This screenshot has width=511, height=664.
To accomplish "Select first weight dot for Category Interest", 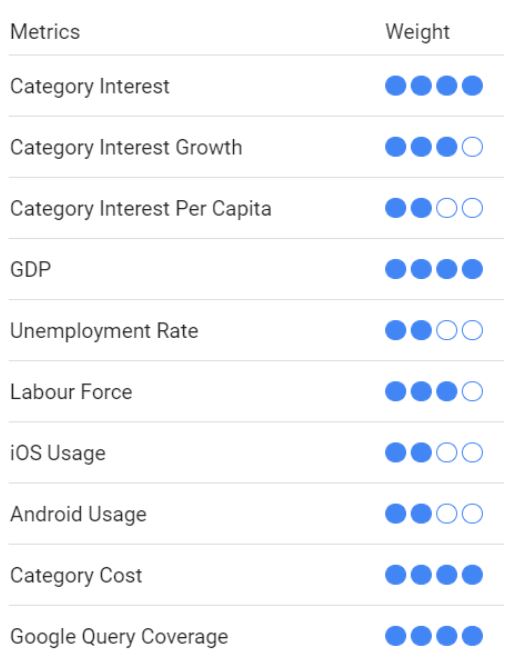I will [395, 86].
